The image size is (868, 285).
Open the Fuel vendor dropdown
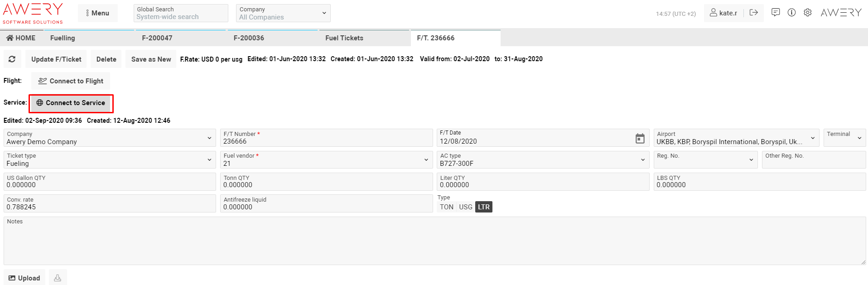pos(426,160)
